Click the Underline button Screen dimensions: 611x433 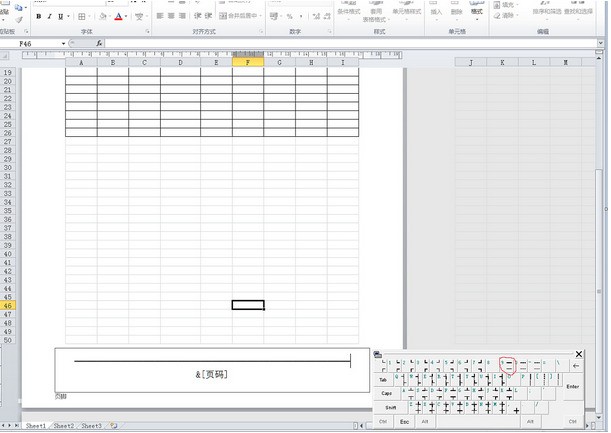pos(60,16)
